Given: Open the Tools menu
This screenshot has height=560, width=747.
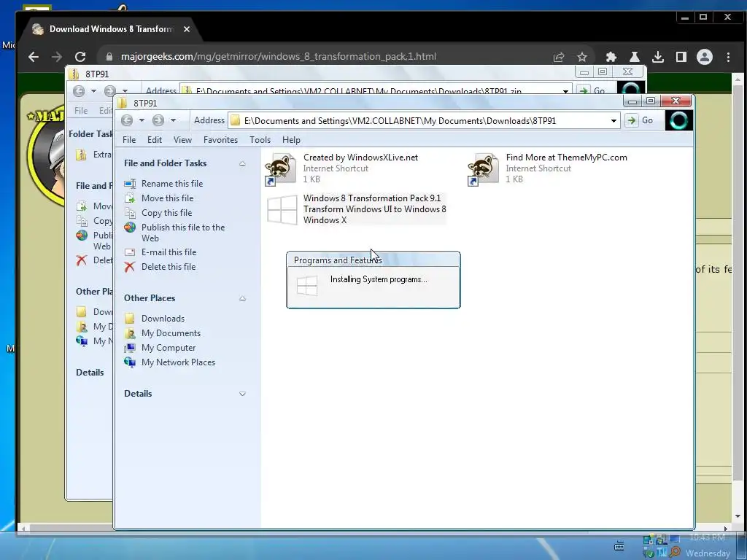Looking at the screenshot, I should click(x=260, y=140).
